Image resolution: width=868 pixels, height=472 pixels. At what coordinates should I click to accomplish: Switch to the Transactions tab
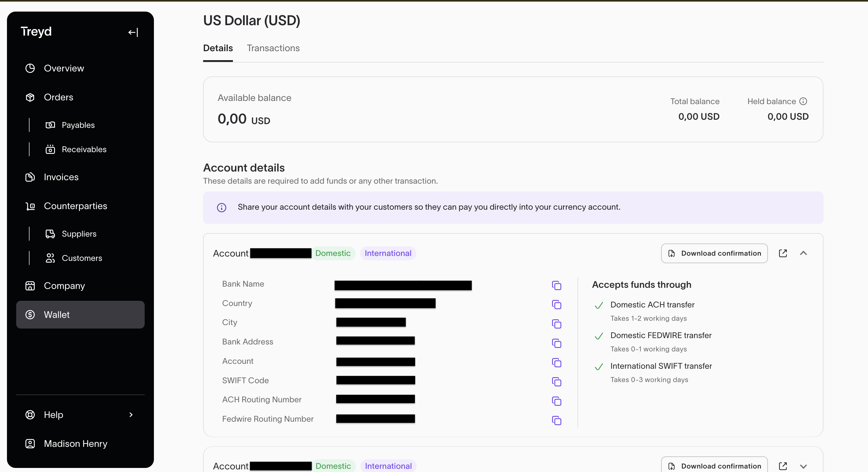pyautogui.click(x=273, y=48)
